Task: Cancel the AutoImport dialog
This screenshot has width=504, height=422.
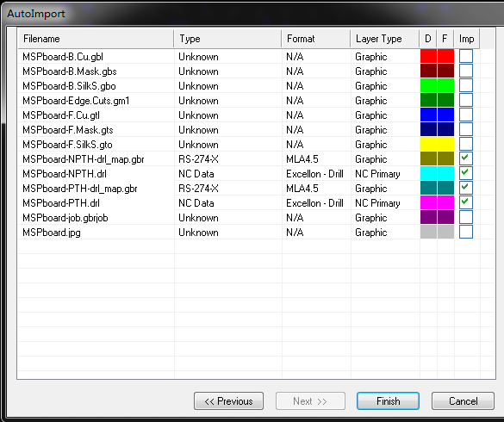Action: [x=463, y=400]
